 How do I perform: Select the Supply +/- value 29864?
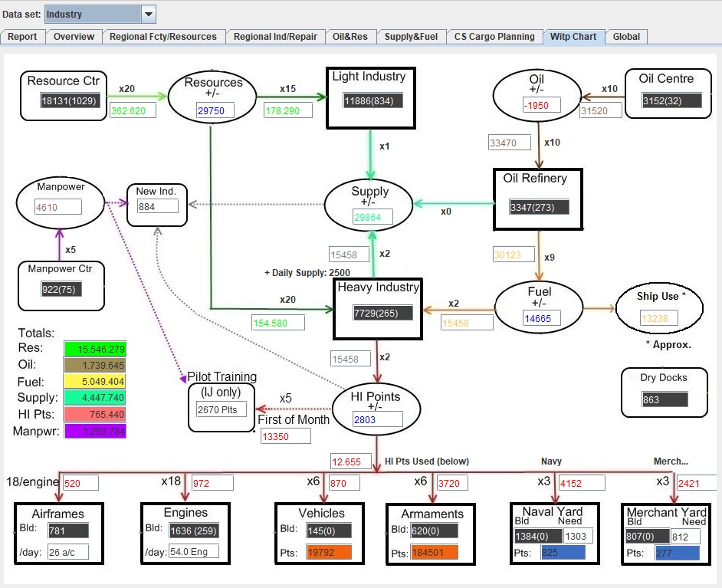pyautogui.click(x=372, y=217)
